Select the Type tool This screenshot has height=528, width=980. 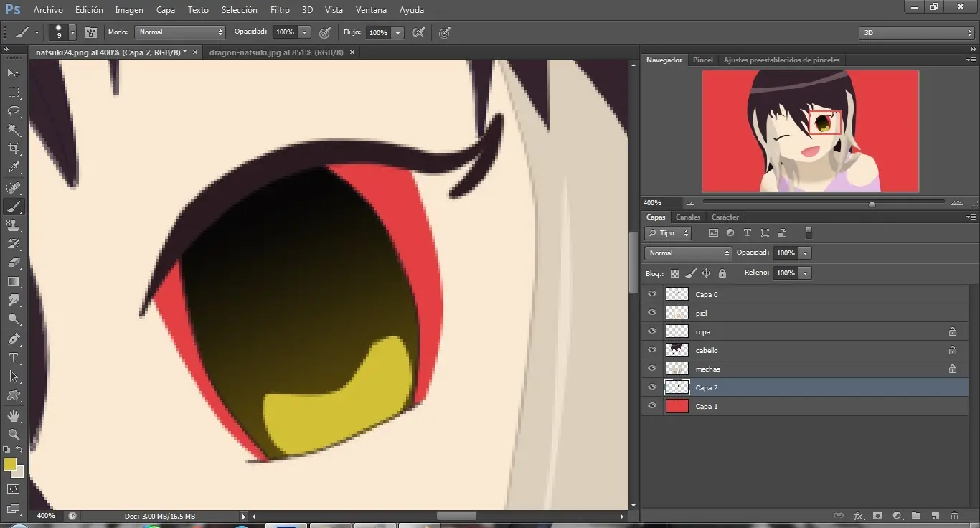point(14,358)
